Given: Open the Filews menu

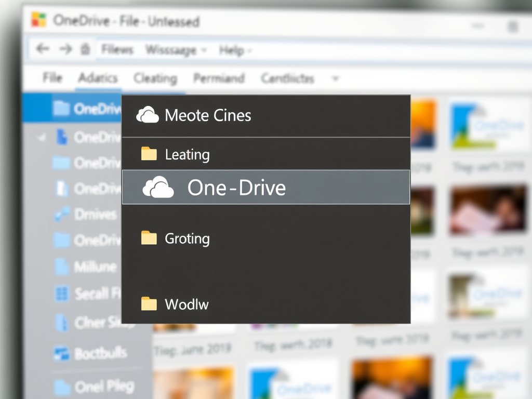Looking at the screenshot, I should (x=117, y=49).
